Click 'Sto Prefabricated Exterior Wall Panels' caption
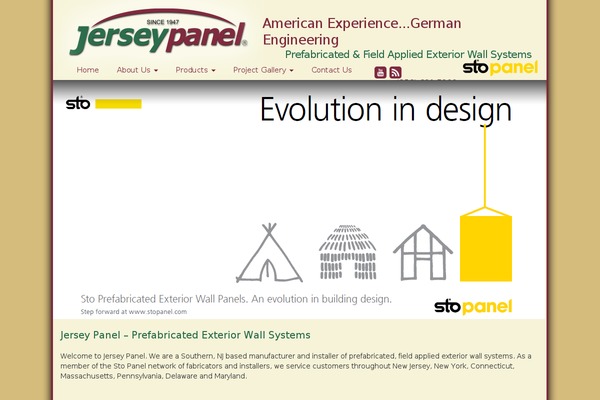 [236, 299]
